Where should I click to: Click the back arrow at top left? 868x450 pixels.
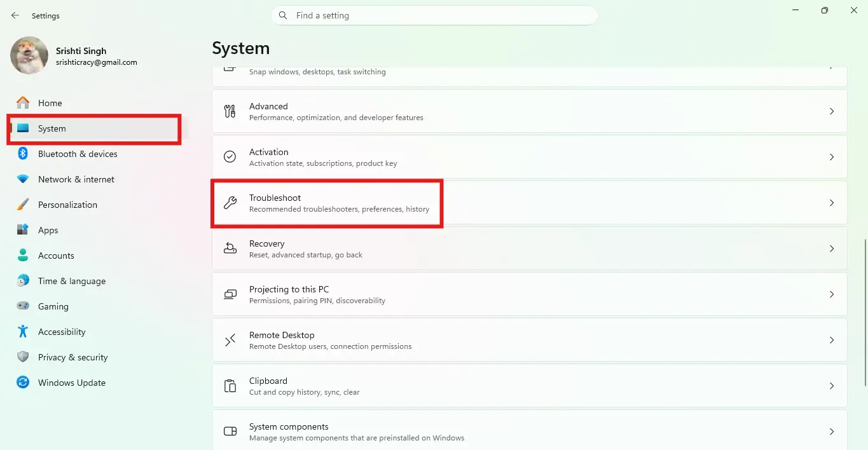(x=15, y=15)
